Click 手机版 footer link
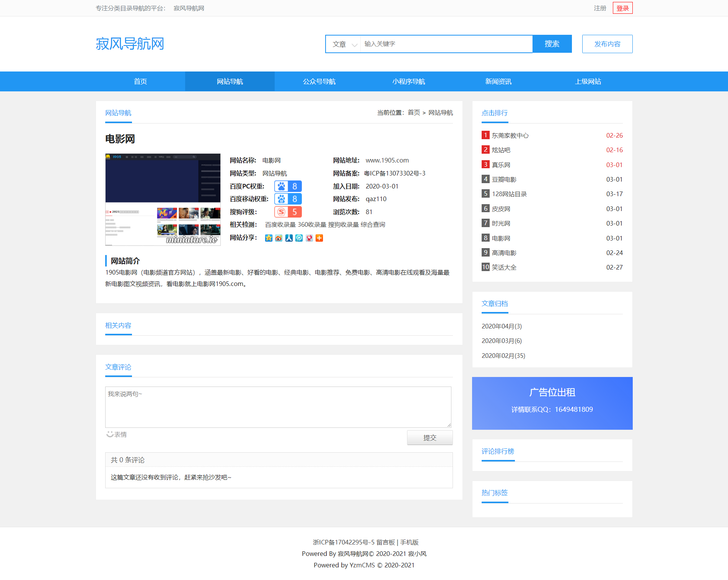The height and width of the screenshot is (580, 728). point(409,542)
